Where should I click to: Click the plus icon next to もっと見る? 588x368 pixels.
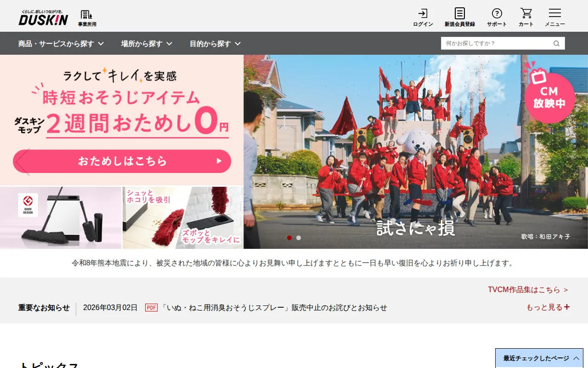(x=567, y=307)
